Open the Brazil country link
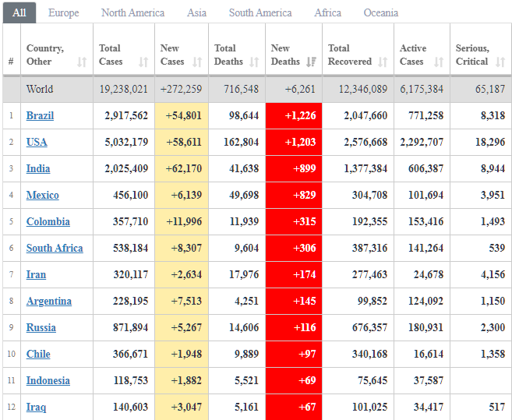Image resolution: width=512 pixels, height=420 pixels. [40, 115]
